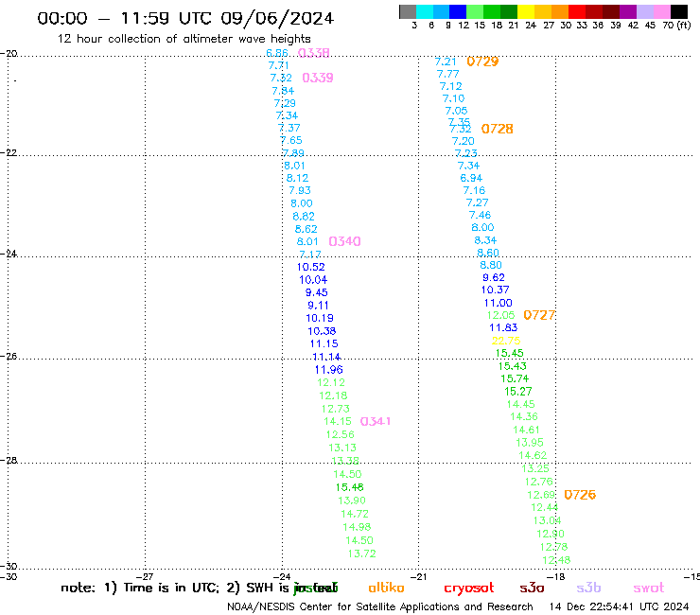Viewport: 700px width, 615px height.
Task: Click the subtitle about altimeter wave heights
Action: (x=184, y=39)
